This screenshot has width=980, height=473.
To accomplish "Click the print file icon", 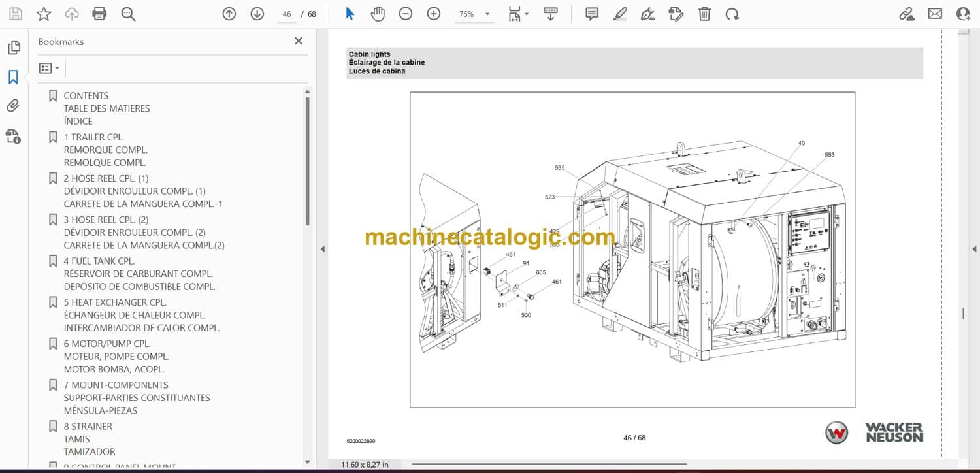I will 99,14.
